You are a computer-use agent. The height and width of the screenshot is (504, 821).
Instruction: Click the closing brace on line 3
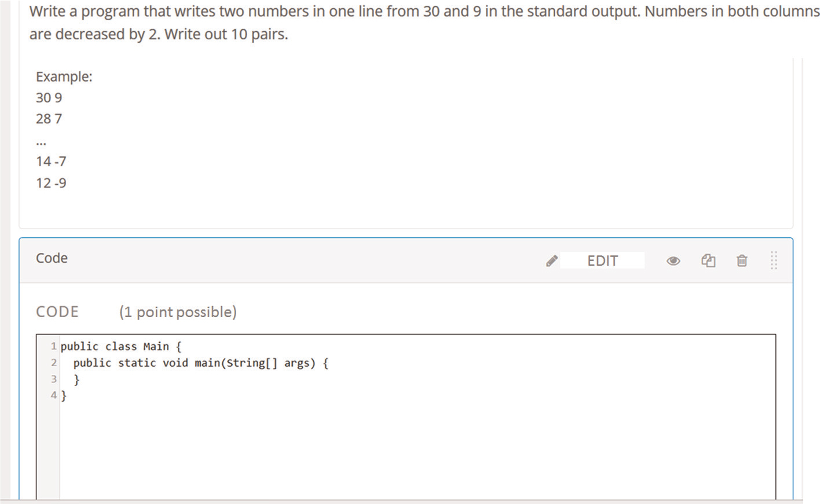(x=76, y=380)
